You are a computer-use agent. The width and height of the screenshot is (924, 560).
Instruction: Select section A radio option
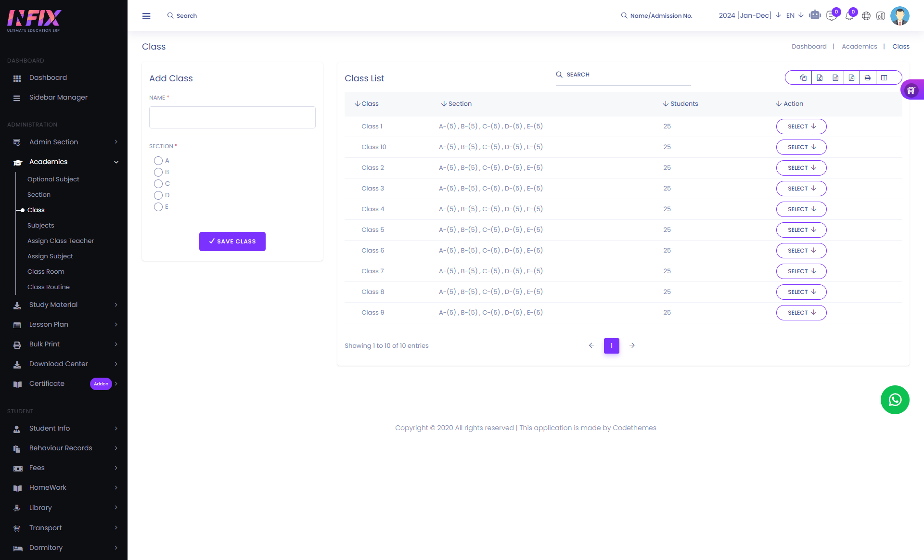click(x=158, y=161)
